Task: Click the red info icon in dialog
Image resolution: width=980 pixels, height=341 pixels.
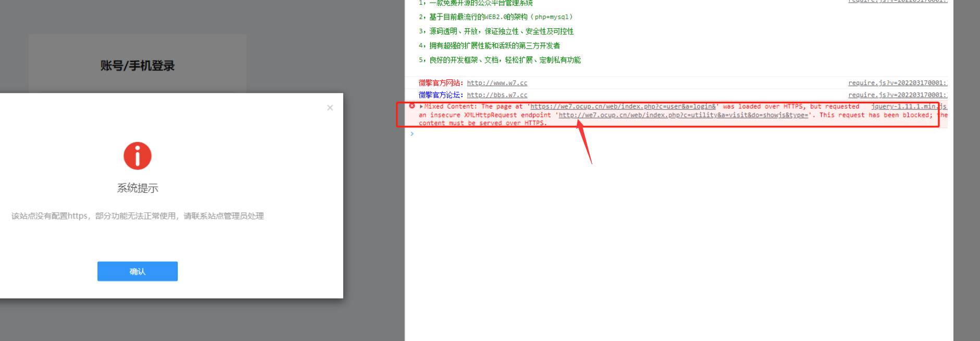Action: 138,156
